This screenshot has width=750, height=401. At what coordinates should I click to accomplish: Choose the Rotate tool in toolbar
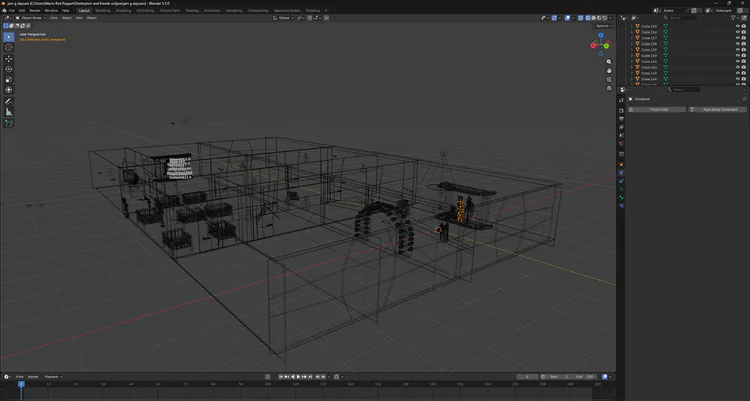9,69
